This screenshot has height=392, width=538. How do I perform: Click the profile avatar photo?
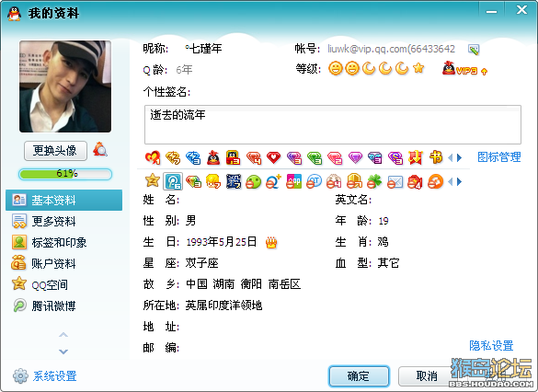click(x=65, y=86)
